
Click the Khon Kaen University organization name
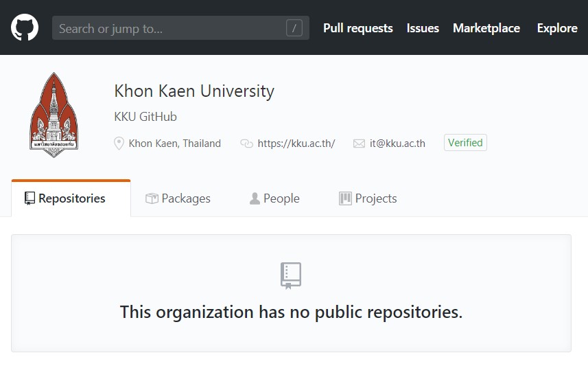point(194,91)
